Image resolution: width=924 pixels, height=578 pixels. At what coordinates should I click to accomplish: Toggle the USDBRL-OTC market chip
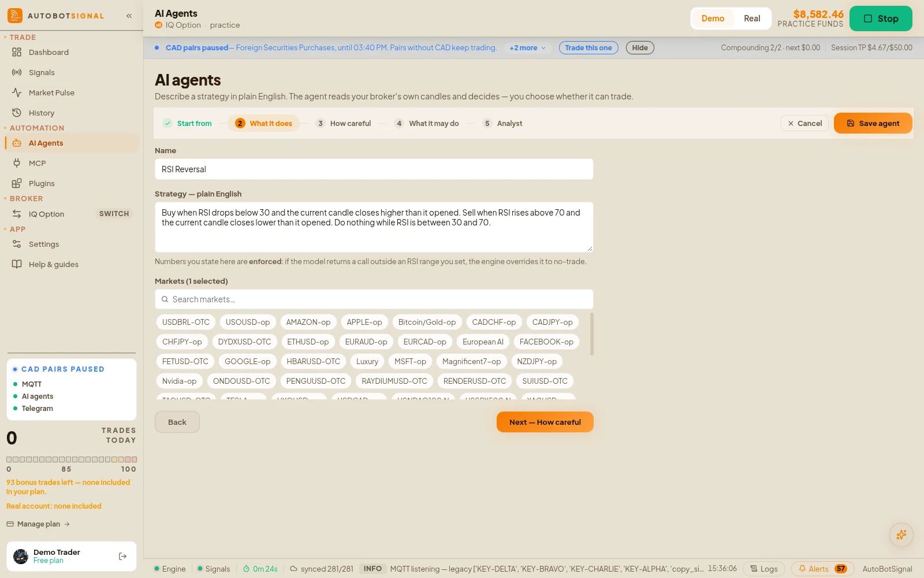coord(186,322)
